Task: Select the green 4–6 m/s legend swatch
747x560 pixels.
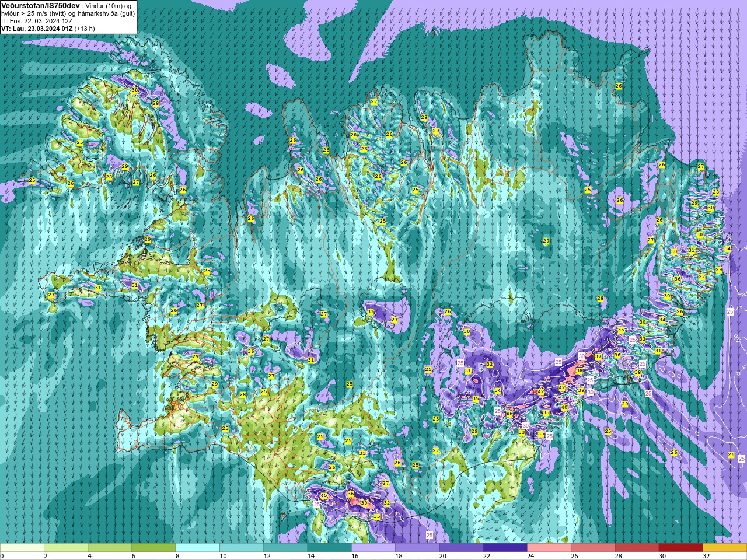Action: [x=110, y=548]
